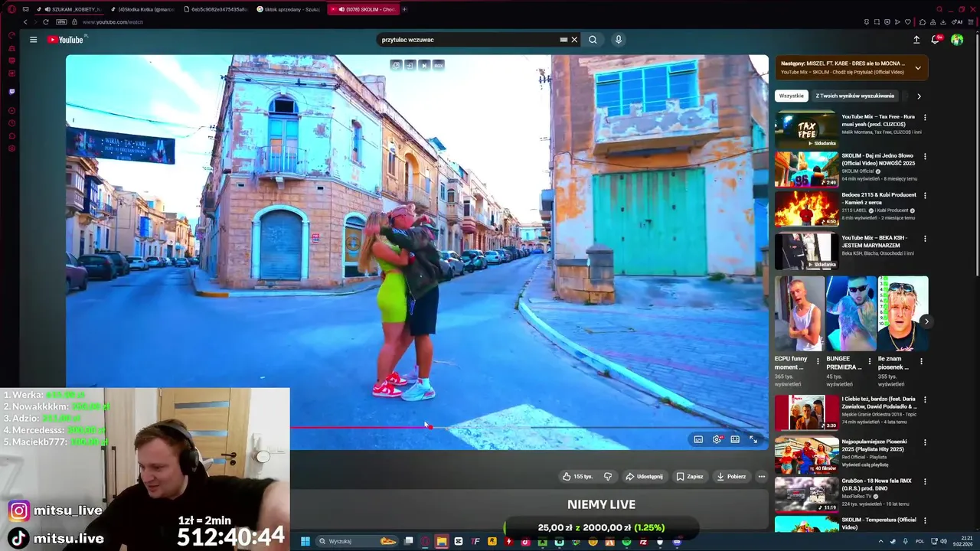Screen dimensions: 980x551
Task: Go back in the browser
Action: pos(24,22)
